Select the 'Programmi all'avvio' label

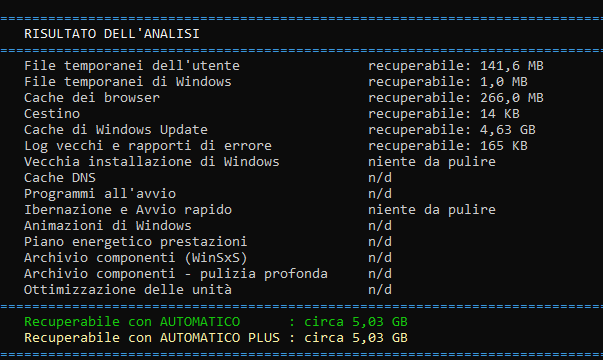100,193
